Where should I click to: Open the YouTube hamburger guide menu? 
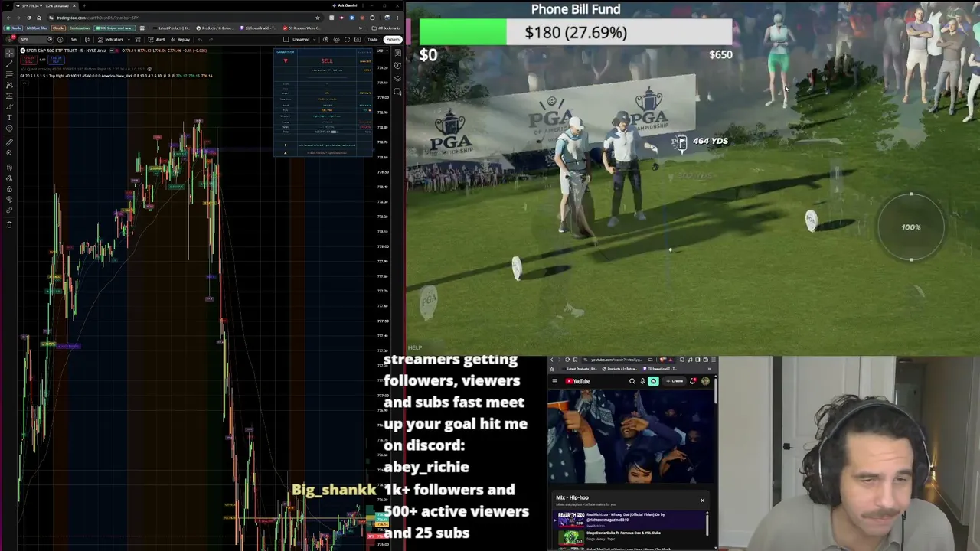click(555, 381)
